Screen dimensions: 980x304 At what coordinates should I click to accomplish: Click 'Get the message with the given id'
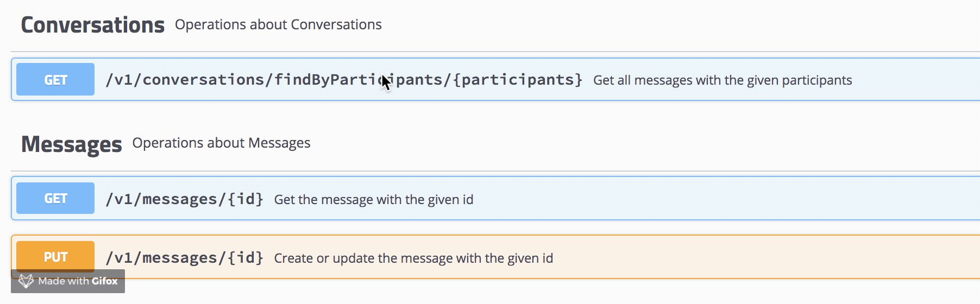373,200
